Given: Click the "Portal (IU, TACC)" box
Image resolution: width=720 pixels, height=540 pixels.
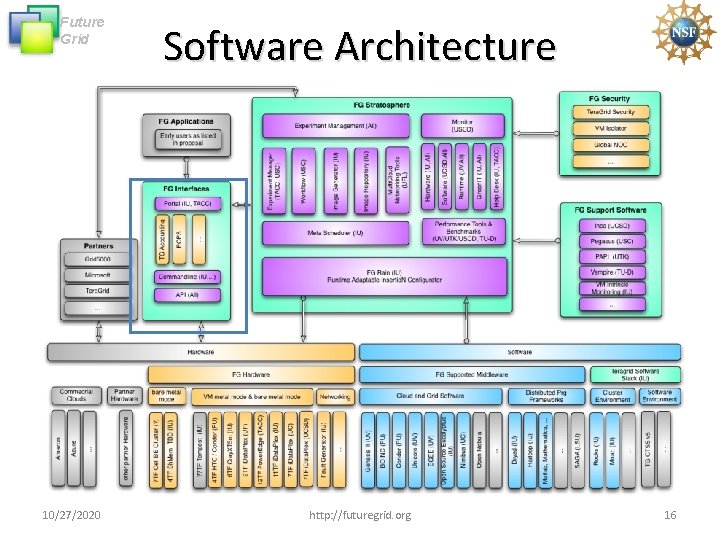Looking at the screenshot, I should (x=187, y=203).
